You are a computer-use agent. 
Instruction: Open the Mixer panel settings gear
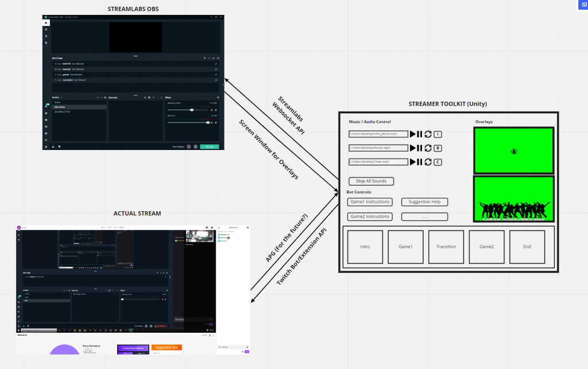[218, 98]
